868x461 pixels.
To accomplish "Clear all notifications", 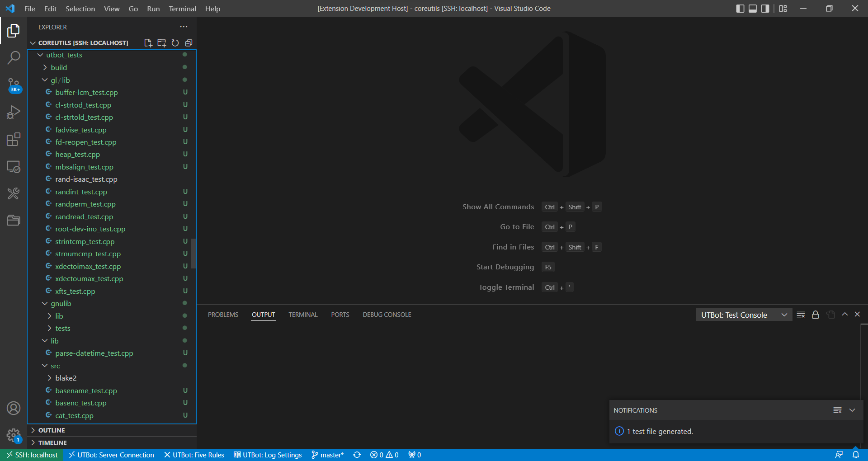I will [837, 410].
